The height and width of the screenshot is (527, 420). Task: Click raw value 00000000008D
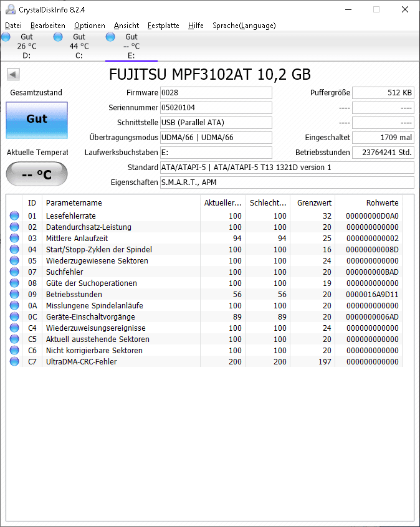click(x=372, y=249)
